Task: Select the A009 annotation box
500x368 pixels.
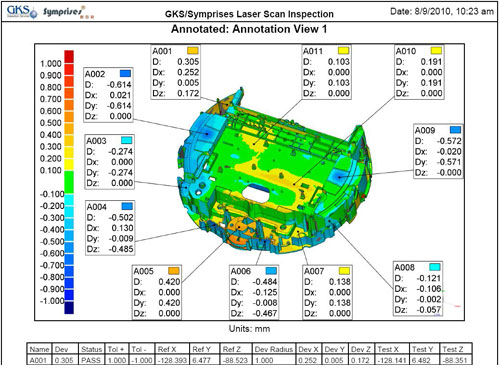Action: tap(438, 151)
